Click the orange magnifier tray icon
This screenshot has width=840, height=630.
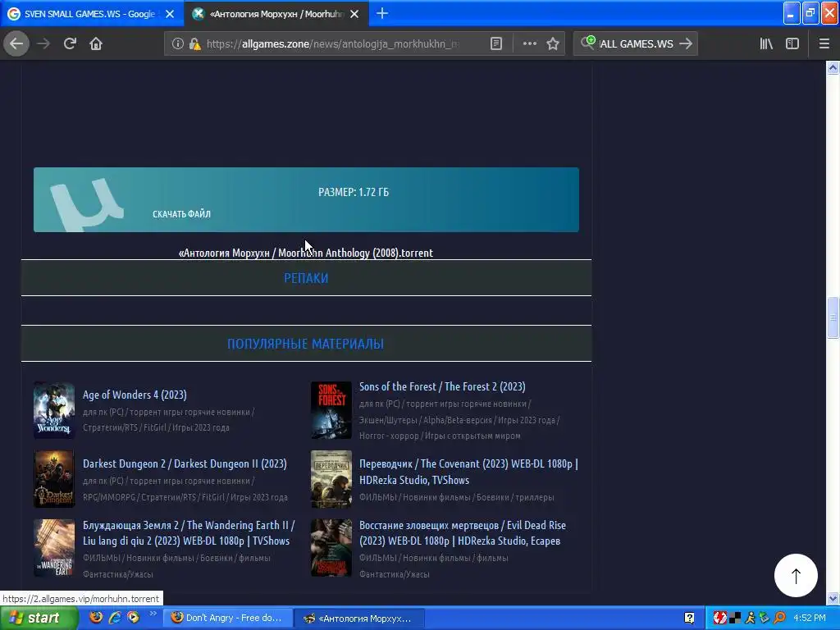tap(779, 618)
